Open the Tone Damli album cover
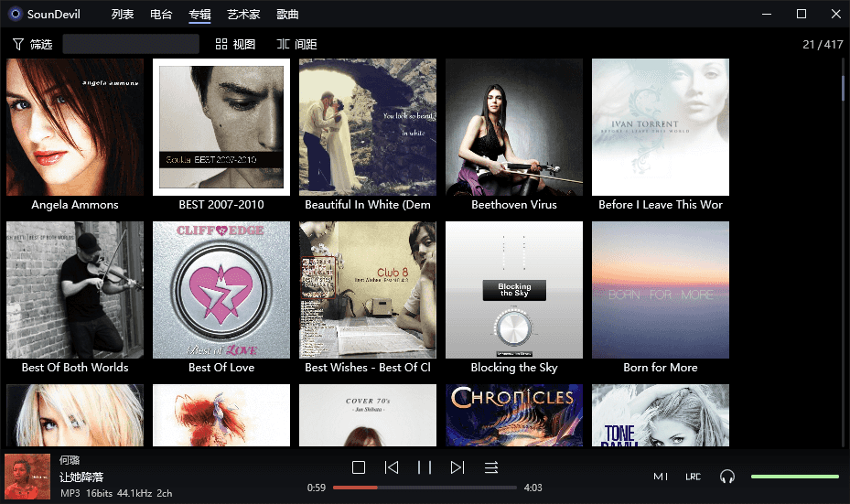 click(x=661, y=415)
